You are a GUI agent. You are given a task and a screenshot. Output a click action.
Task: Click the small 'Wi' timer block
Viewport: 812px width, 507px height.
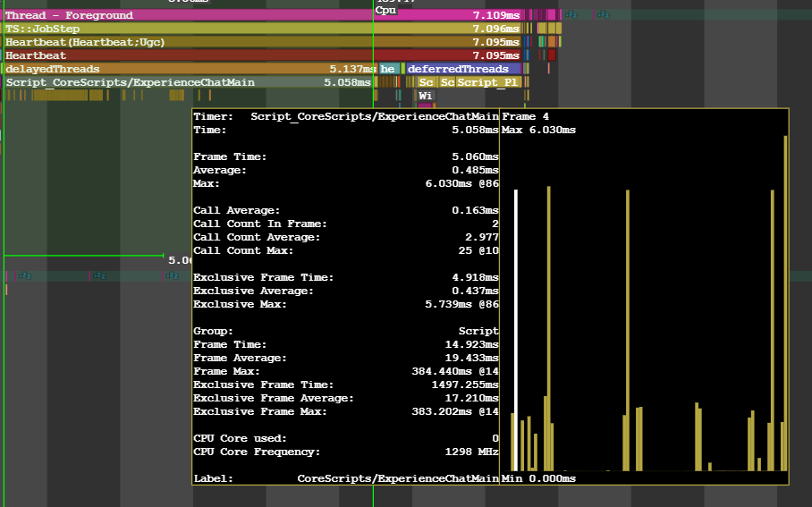[425, 96]
